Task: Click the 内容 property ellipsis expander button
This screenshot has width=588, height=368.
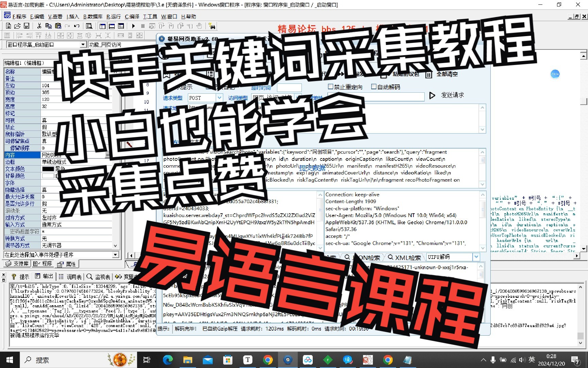Action: (108, 155)
